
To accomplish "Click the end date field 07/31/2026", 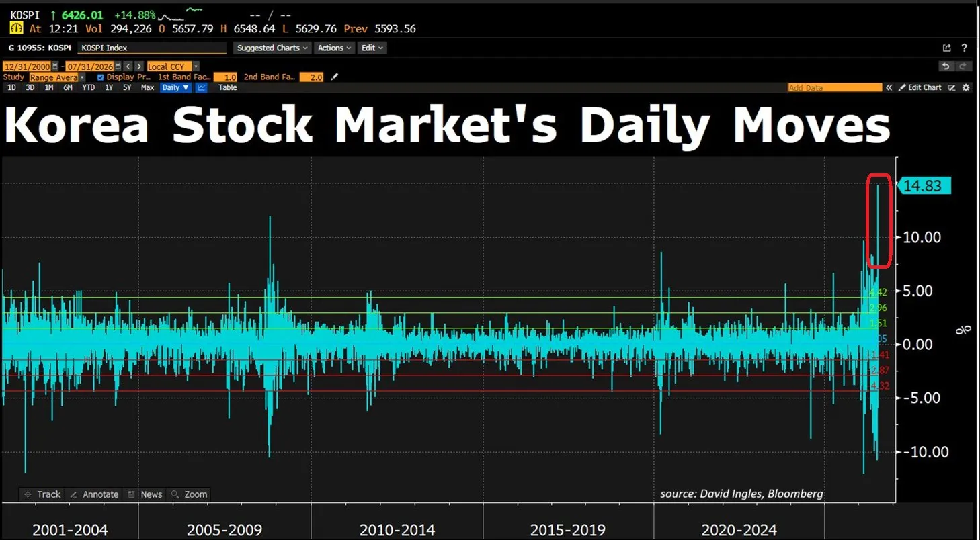I will [90, 66].
